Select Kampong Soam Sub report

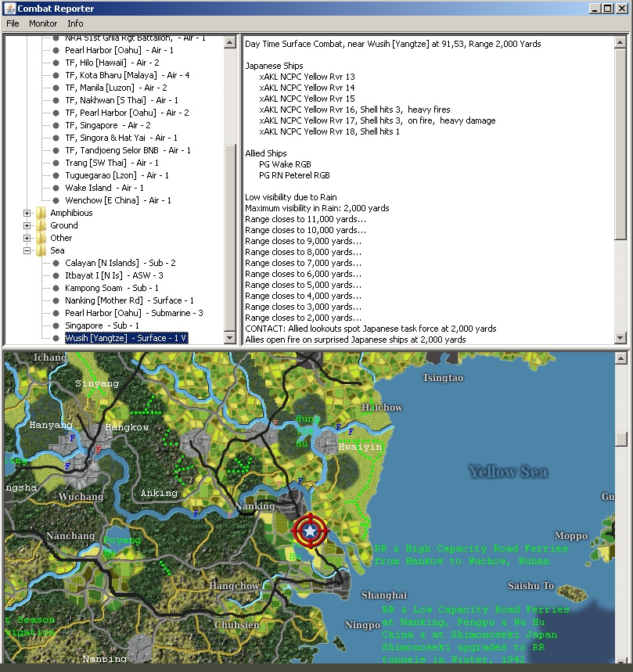click(x=111, y=288)
